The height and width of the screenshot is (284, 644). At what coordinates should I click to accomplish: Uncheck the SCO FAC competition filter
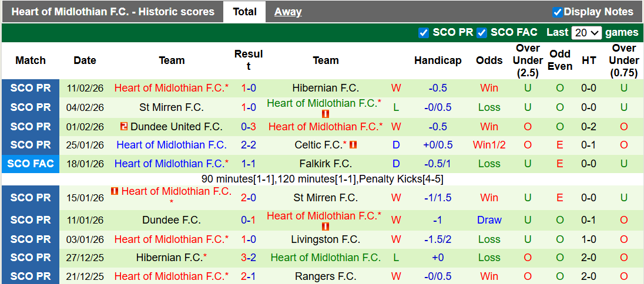tap(481, 33)
